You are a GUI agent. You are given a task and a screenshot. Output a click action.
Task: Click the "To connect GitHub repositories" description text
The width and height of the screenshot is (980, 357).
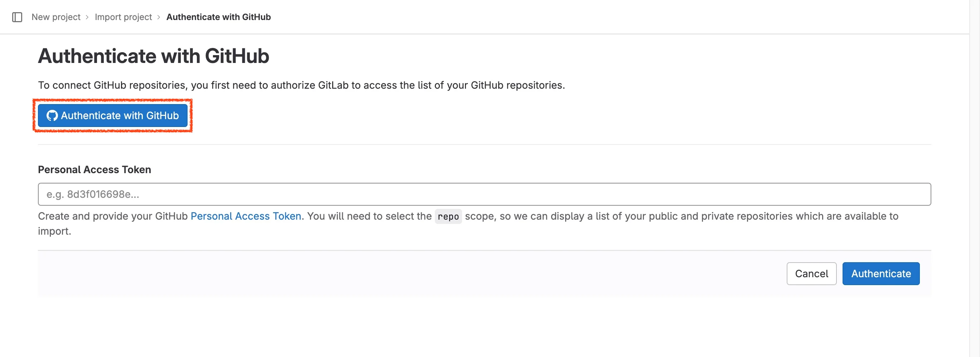301,85
